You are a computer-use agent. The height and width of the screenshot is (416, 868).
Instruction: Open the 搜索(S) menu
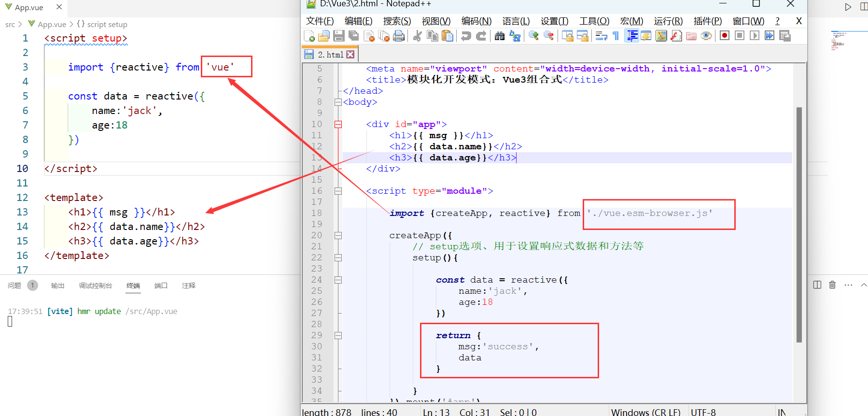[397, 21]
